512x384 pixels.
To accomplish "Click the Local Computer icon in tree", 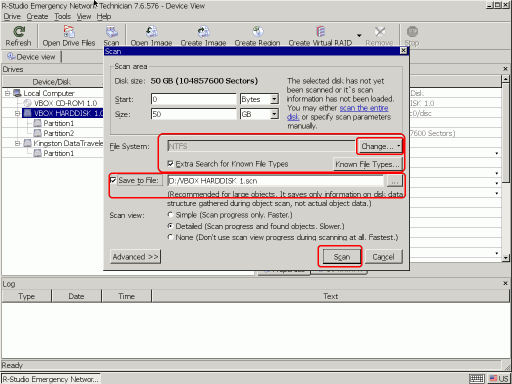I will pyautogui.click(x=17, y=93).
